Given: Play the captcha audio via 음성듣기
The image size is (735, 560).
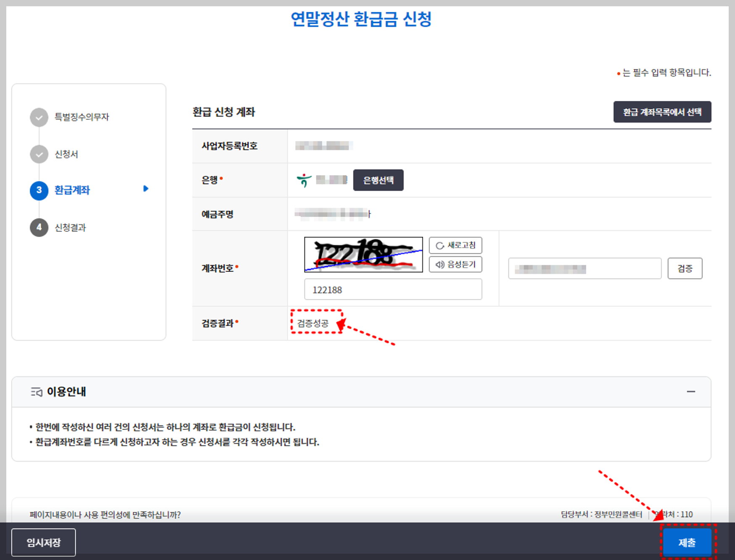Looking at the screenshot, I should coord(455,264).
